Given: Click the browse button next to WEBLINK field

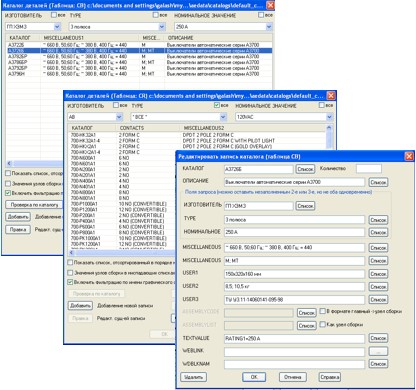Looking at the screenshot, I should (378, 351).
